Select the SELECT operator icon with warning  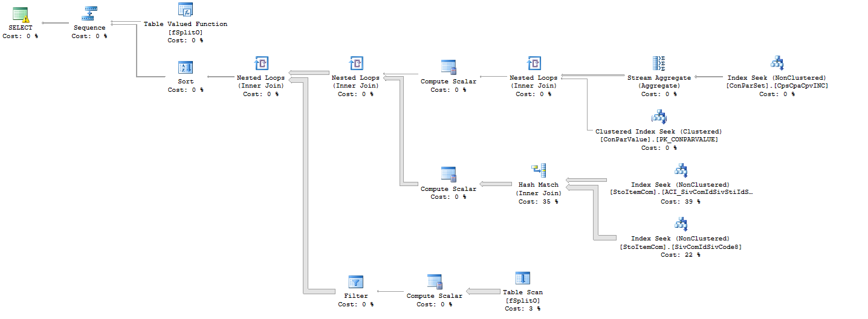(x=21, y=14)
